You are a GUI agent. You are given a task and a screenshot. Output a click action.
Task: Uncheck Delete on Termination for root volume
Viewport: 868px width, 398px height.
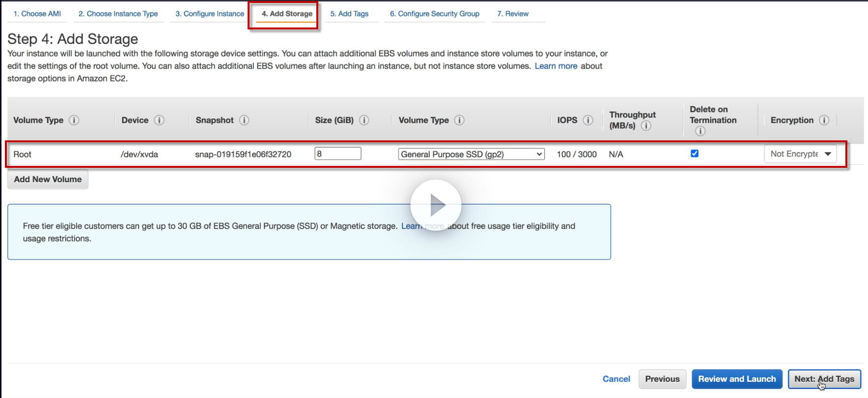tap(695, 154)
